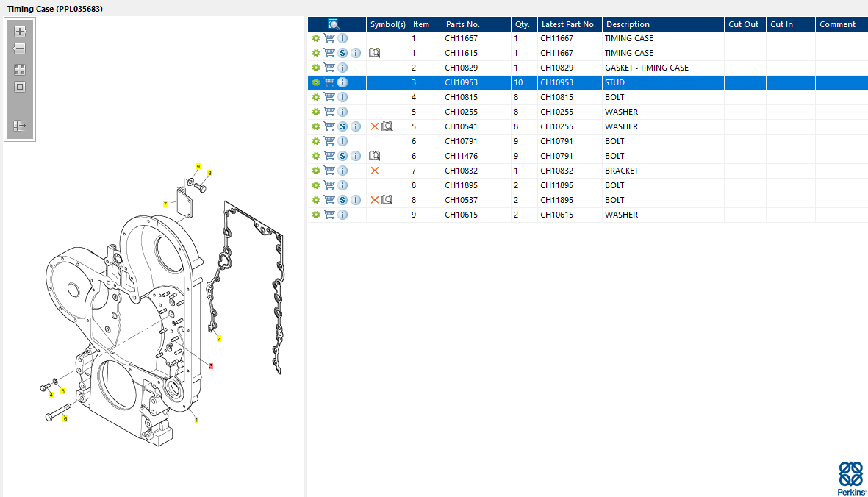
Task: Click the S supersession icon for CH11615
Action: pos(342,53)
